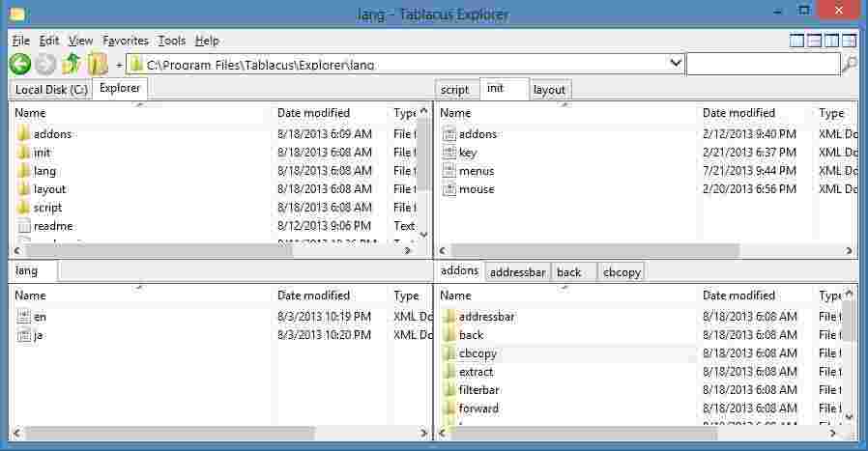Image resolution: width=868 pixels, height=451 pixels.
Task: Go back with the green arrow button
Action: [x=20, y=64]
